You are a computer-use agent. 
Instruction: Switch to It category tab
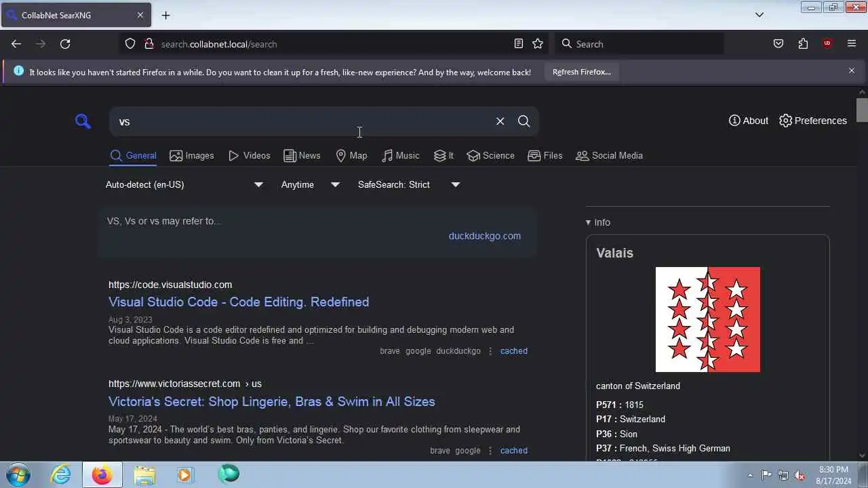click(x=443, y=155)
